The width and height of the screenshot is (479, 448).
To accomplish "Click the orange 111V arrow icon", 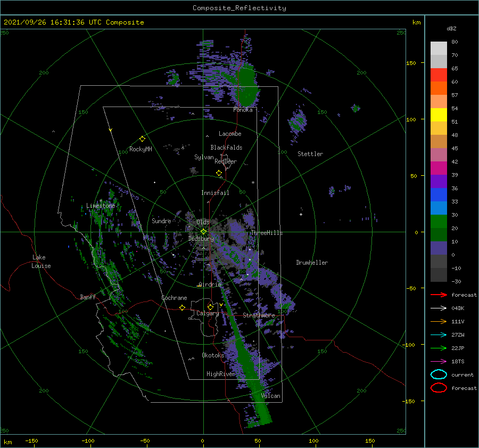I will (439, 321).
